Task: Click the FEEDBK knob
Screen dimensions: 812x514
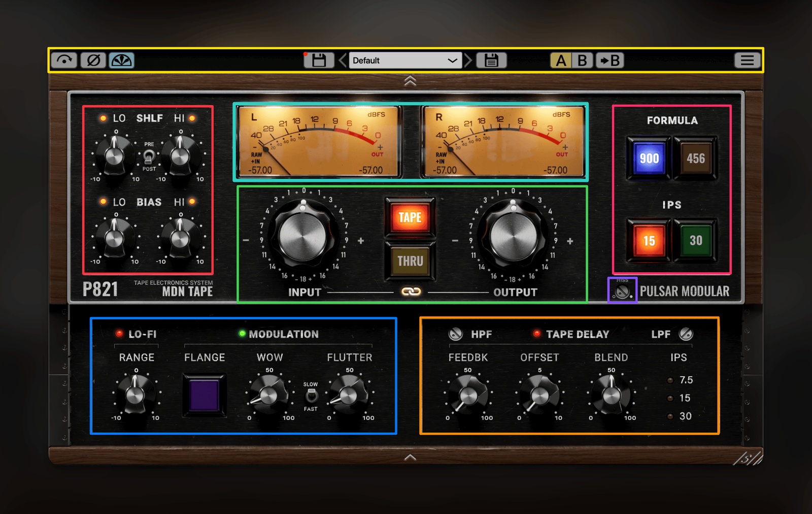Action: [x=467, y=394]
